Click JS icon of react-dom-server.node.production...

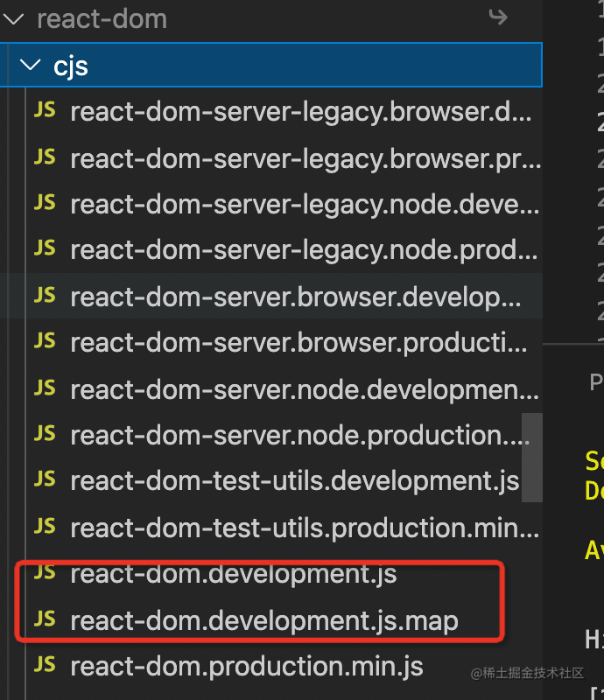pos(45,433)
